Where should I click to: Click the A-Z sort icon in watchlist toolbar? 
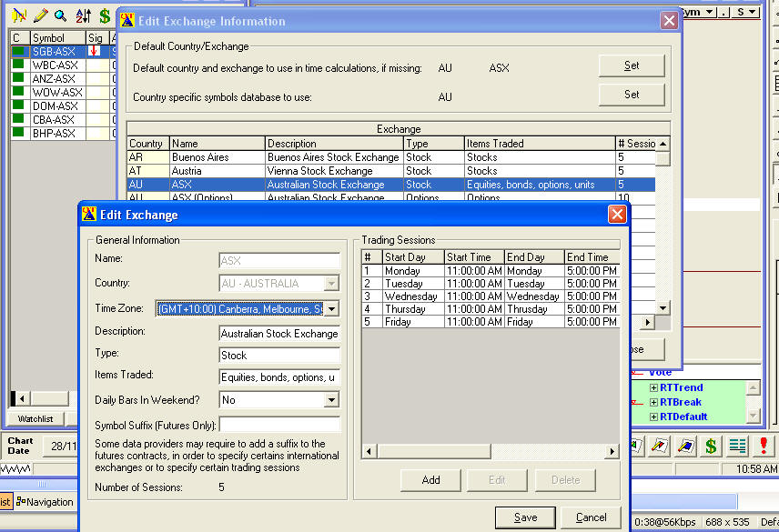coord(83,15)
